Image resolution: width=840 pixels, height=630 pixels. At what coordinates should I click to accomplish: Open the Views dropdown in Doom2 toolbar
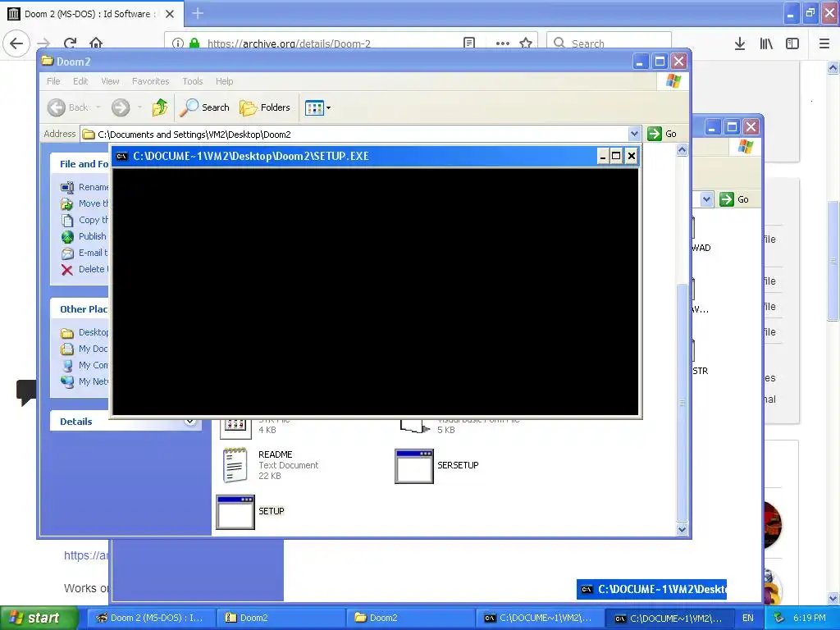317,107
